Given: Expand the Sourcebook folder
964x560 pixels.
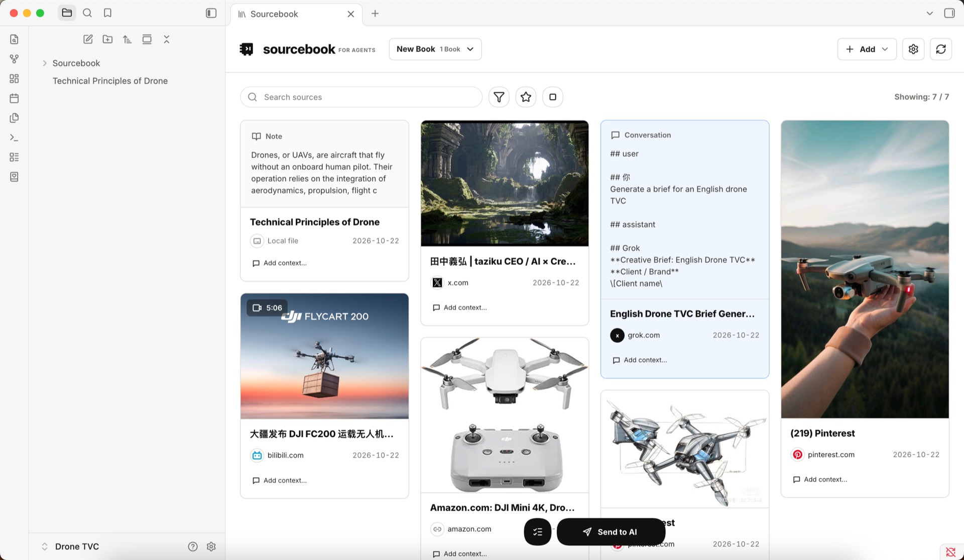Looking at the screenshot, I should 45,63.
